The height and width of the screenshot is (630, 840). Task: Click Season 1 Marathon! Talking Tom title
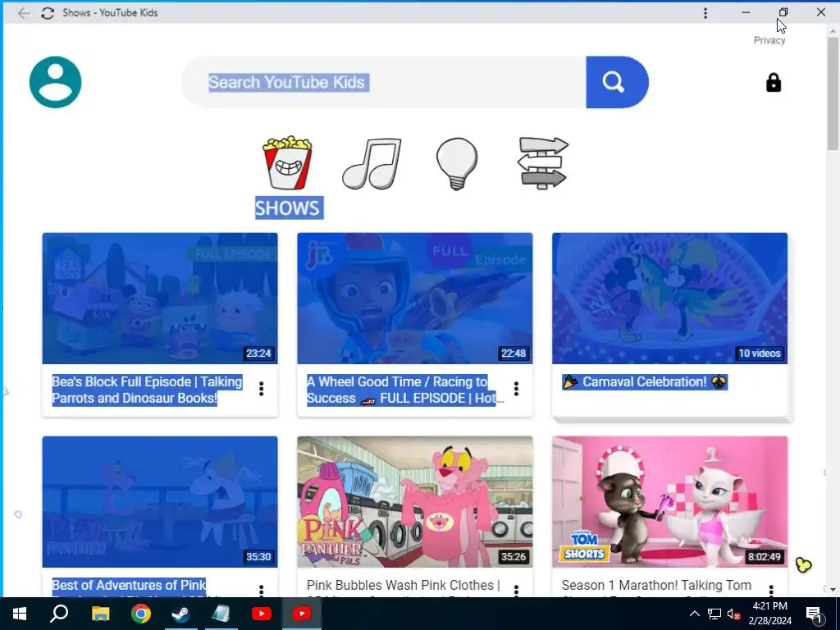click(657, 586)
